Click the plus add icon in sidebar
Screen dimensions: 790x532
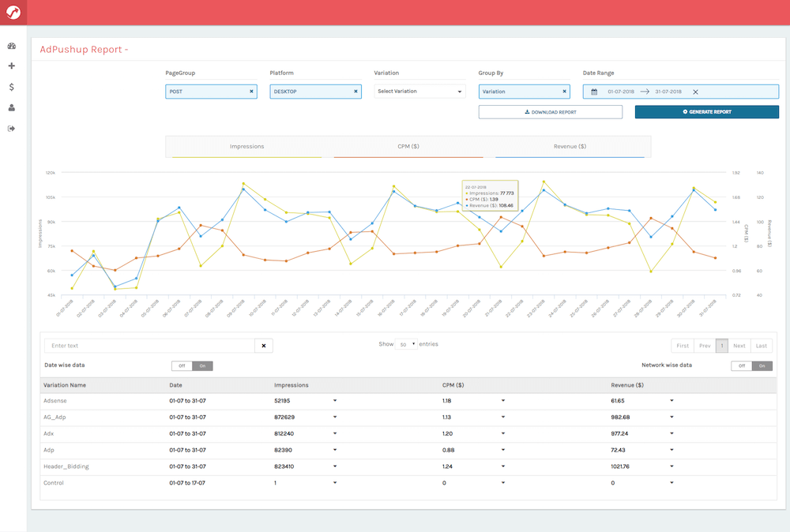coord(12,66)
